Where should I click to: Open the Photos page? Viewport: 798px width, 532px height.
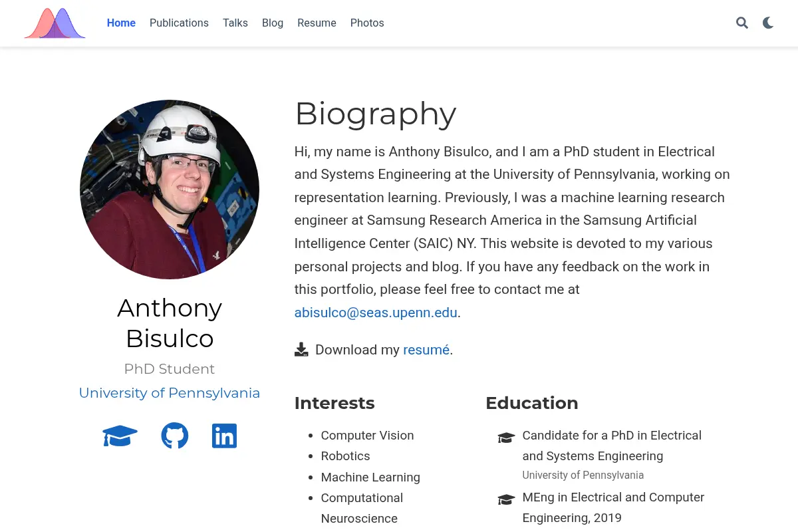367,23
